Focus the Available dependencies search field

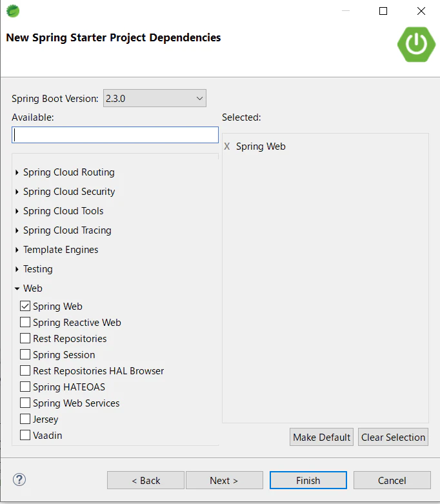pyautogui.click(x=115, y=135)
